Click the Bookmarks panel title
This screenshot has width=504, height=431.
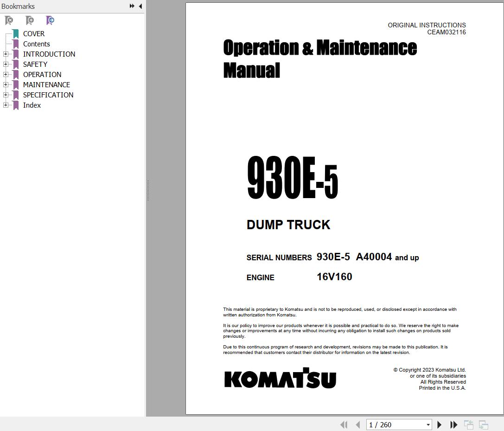18,6
